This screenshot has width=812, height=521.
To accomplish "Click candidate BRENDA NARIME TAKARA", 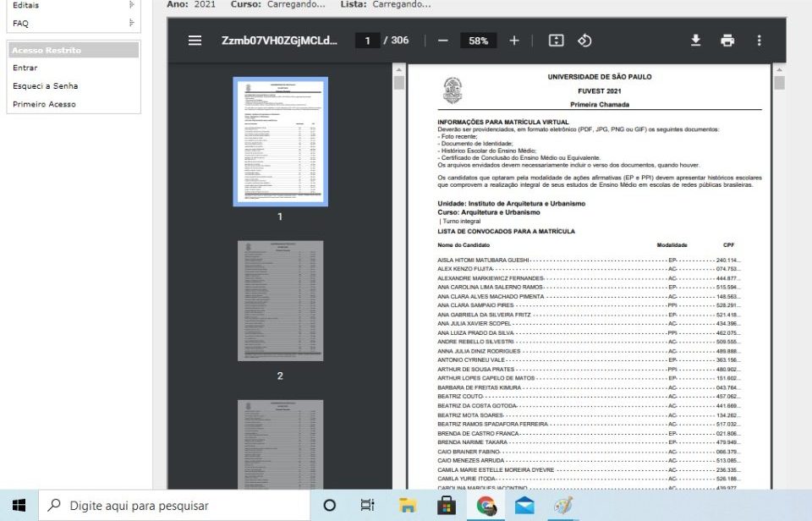I will tap(472, 442).
